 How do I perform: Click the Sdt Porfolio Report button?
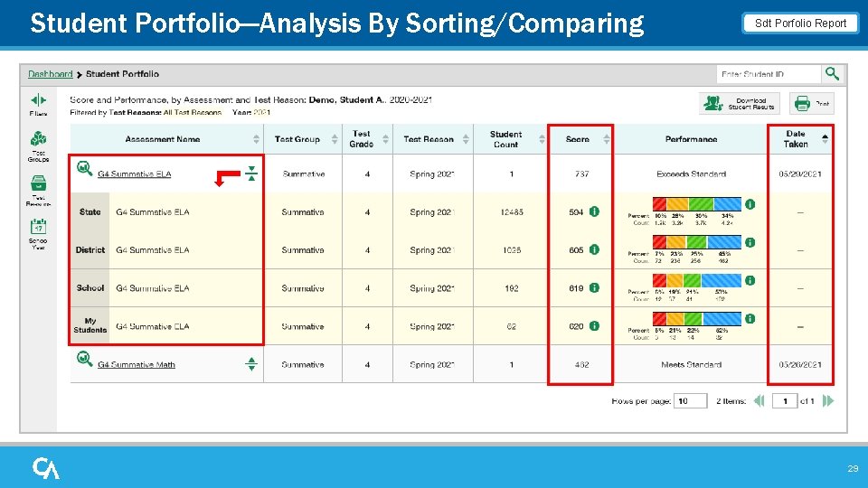(x=800, y=23)
